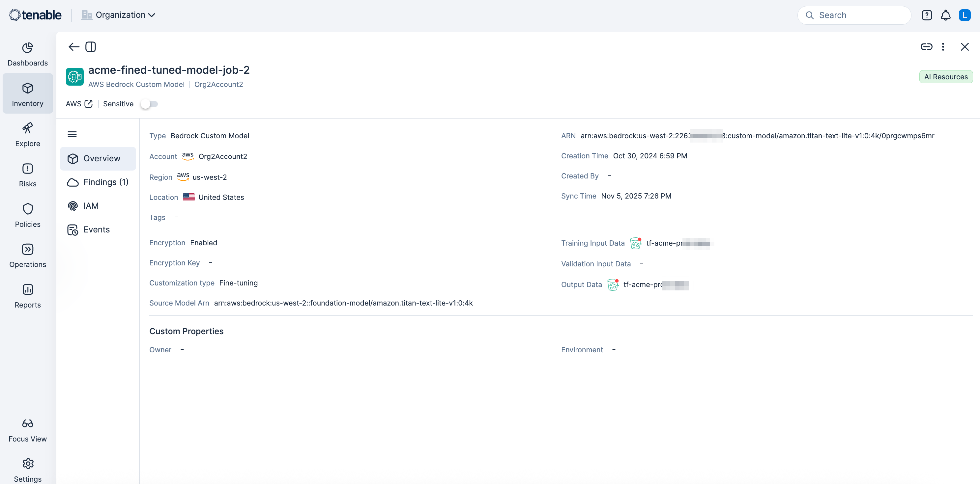Open the IAM tab

91,206
